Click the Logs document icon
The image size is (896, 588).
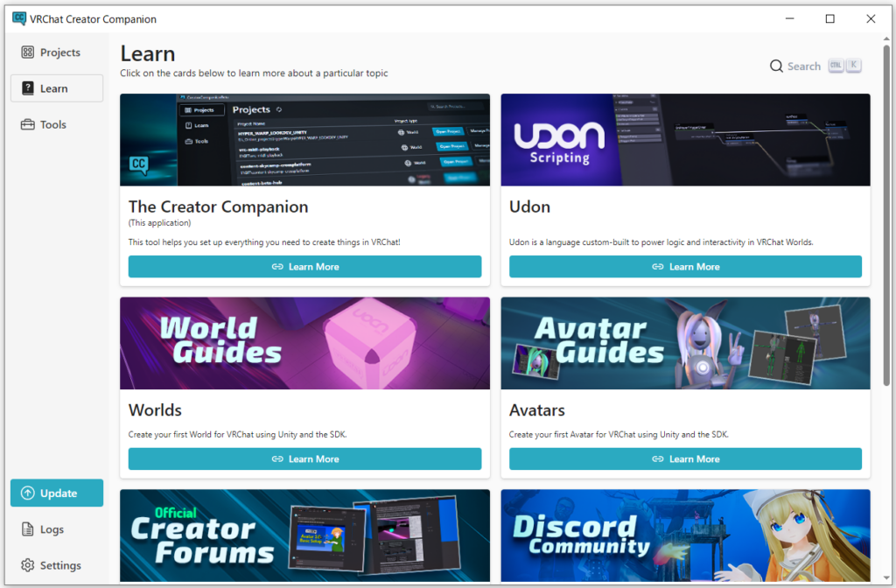point(27,529)
